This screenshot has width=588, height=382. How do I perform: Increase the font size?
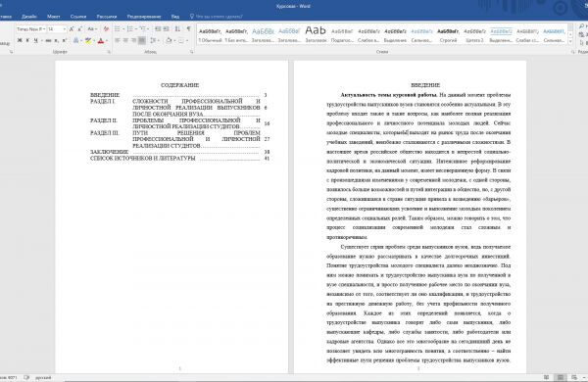coord(72,28)
